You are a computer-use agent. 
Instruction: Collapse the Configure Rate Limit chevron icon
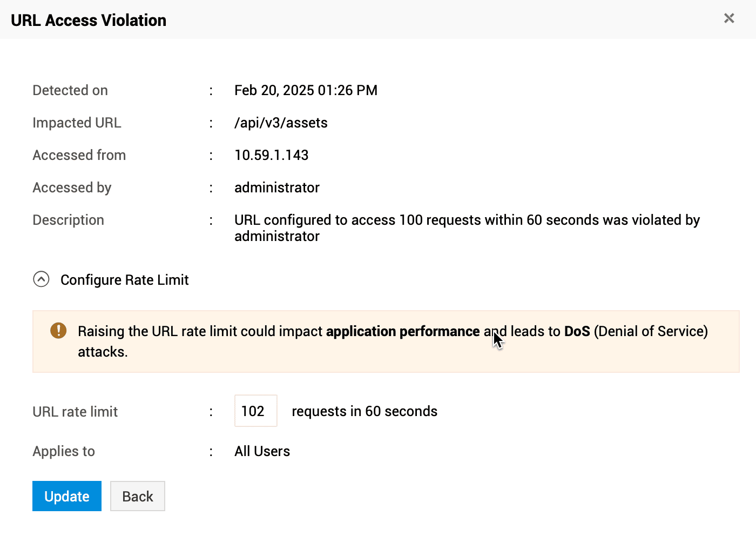click(x=41, y=279)
